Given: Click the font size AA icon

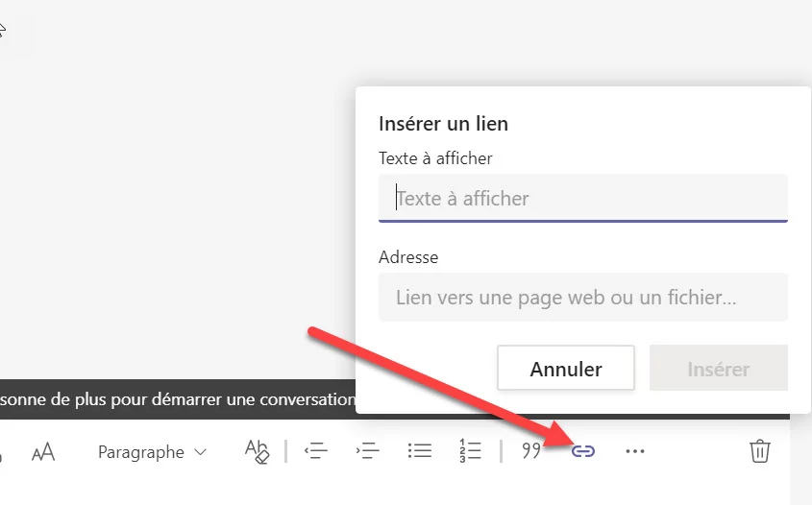Looking at the screenshot, I should (43, 451).
